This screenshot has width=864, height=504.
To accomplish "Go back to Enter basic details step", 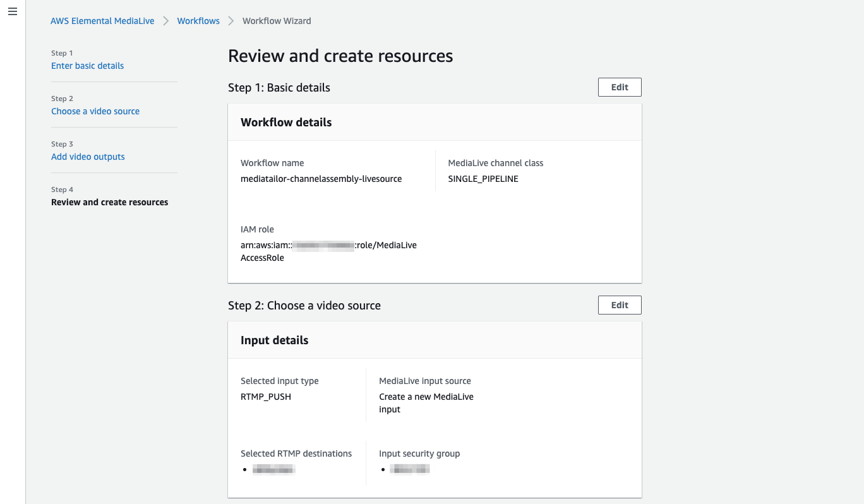I will coord(87,66).
